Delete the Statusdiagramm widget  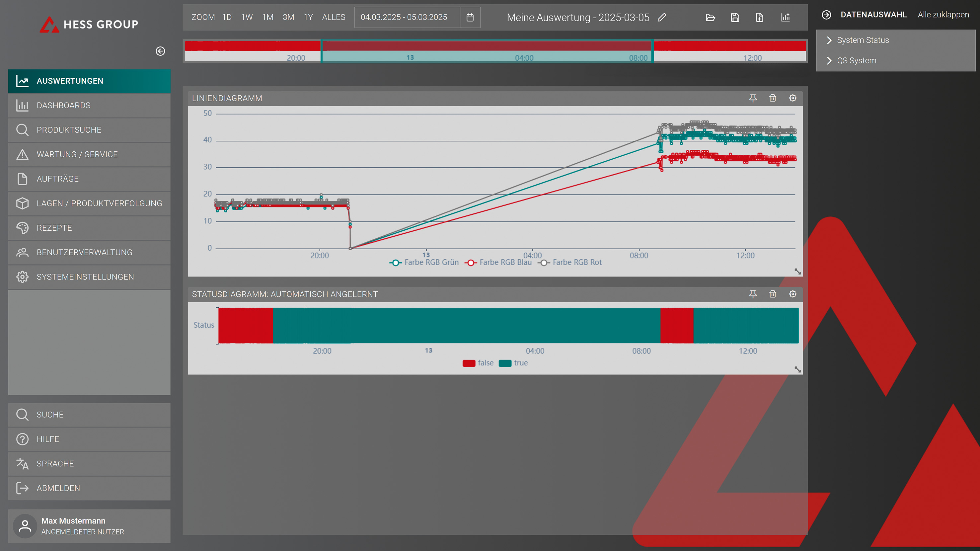[772, 294]
